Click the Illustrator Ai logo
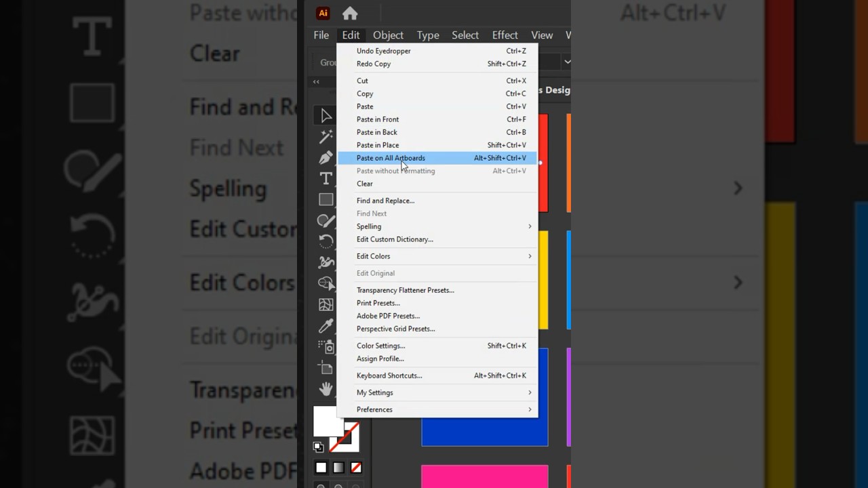This screenshot has width=868, height=488. [323, 13]
